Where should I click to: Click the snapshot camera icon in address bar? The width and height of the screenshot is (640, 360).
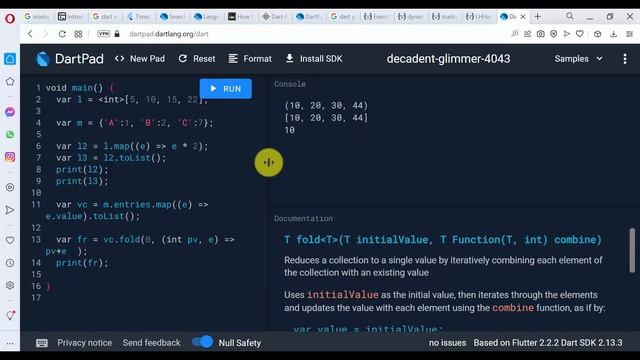[540, 34]
